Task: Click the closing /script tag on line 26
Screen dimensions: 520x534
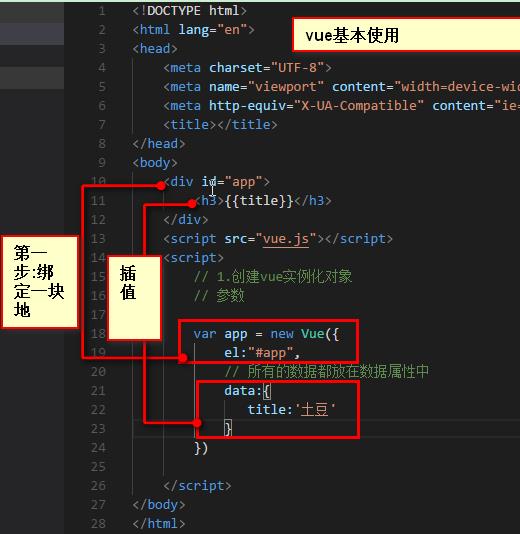Action: pos(197,486)
